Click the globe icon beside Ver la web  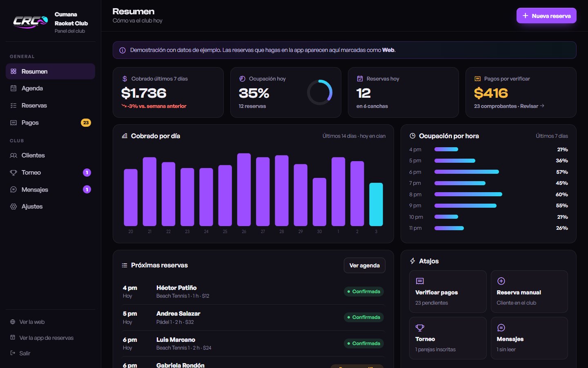pyautogui.click(x=13, y=322)
